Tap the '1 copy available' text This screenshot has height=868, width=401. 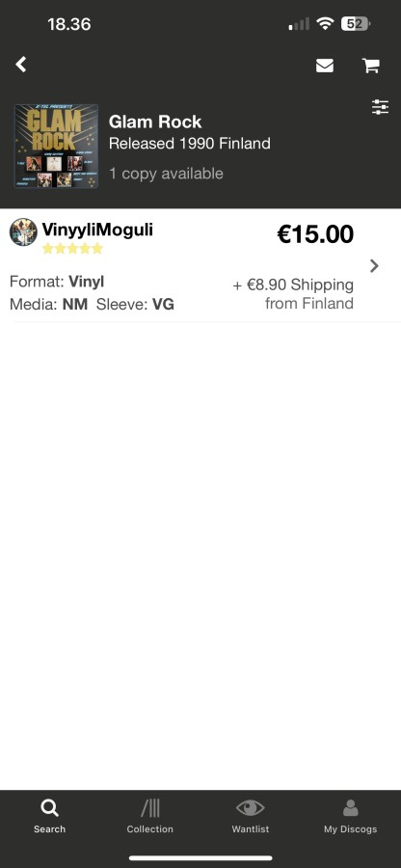[166, 174]
